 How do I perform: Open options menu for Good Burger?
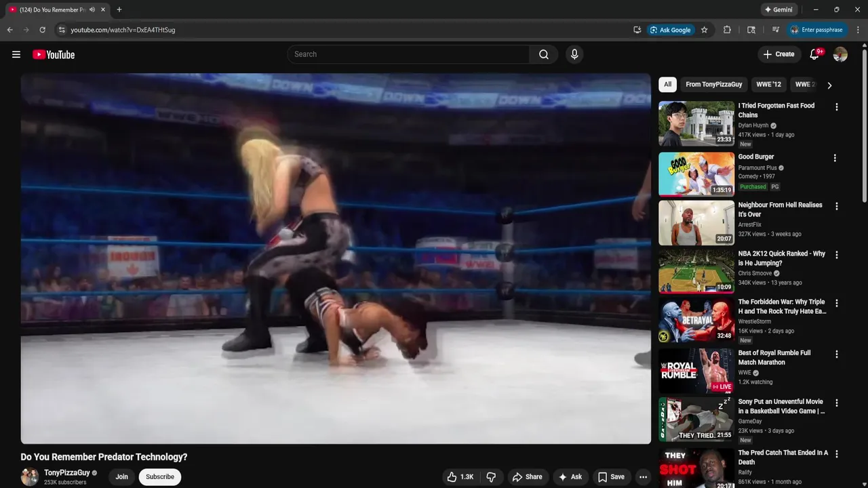pyautogui.click(x=835, y=158)
